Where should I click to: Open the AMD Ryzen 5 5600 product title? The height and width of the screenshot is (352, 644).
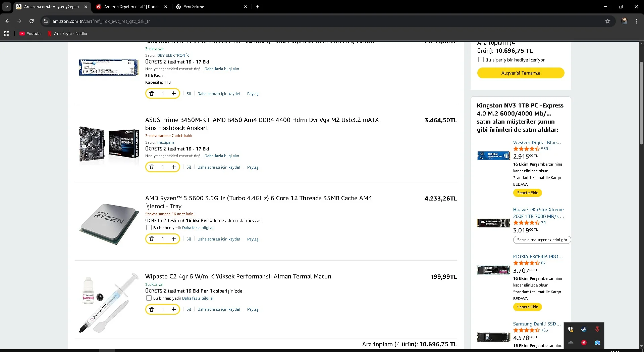[x=258, y=202]
